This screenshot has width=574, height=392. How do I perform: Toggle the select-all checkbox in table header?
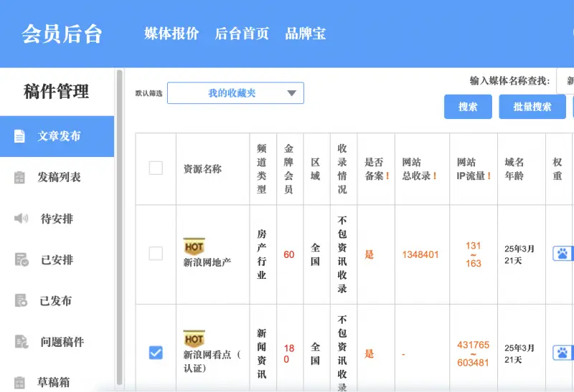pos(156,168)
